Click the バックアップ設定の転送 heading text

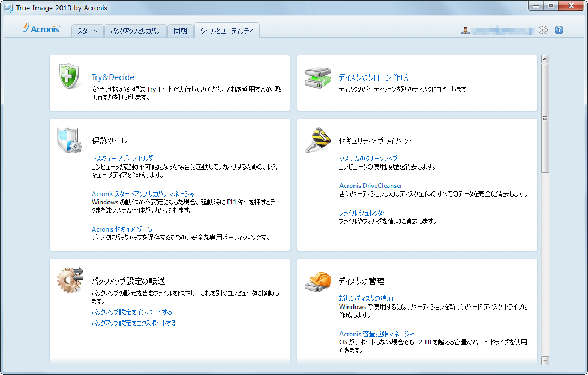click(x=128, y=281)
